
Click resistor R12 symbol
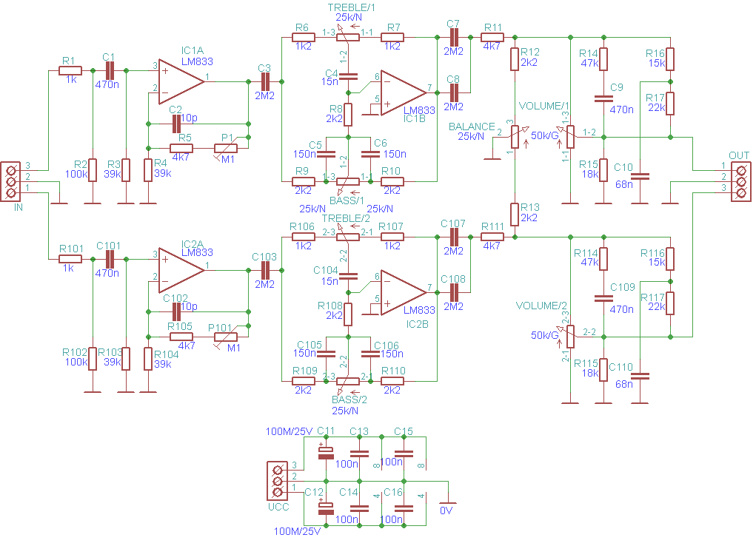click(515, 59)
